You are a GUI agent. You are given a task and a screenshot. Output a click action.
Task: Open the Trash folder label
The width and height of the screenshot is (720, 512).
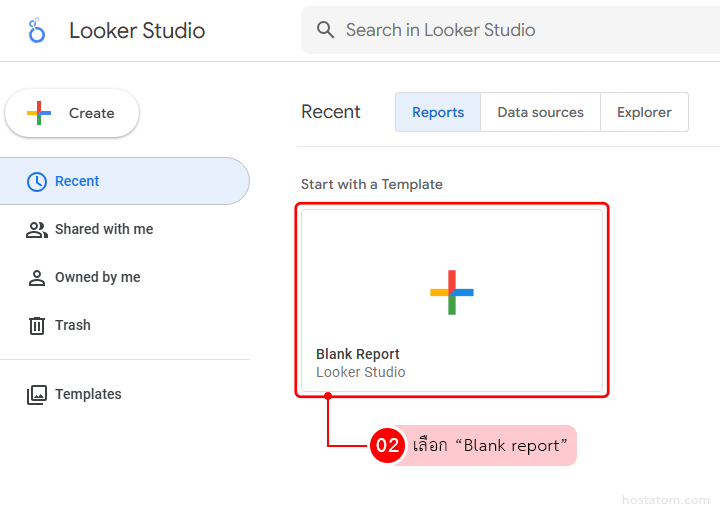pyautogui.click(x=73, y=325)
